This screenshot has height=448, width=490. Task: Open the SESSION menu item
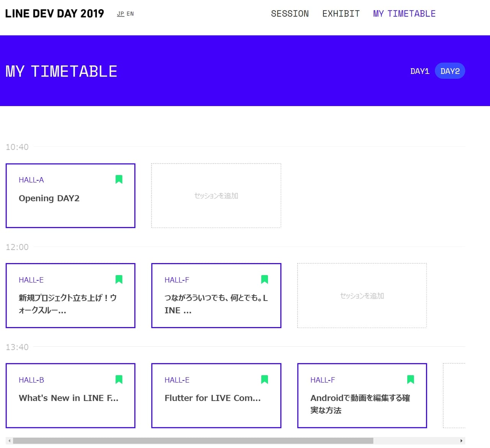(290, 14)
